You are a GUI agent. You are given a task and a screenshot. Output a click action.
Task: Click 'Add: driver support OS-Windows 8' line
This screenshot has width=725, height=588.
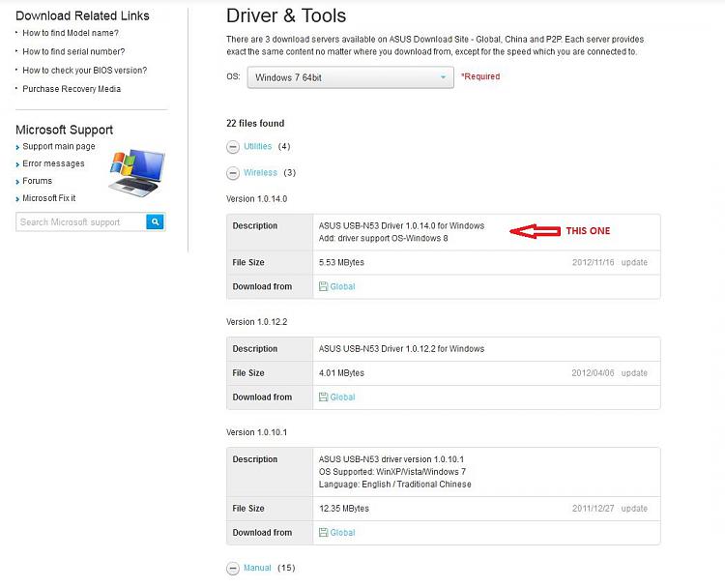[x=384, y=238]
